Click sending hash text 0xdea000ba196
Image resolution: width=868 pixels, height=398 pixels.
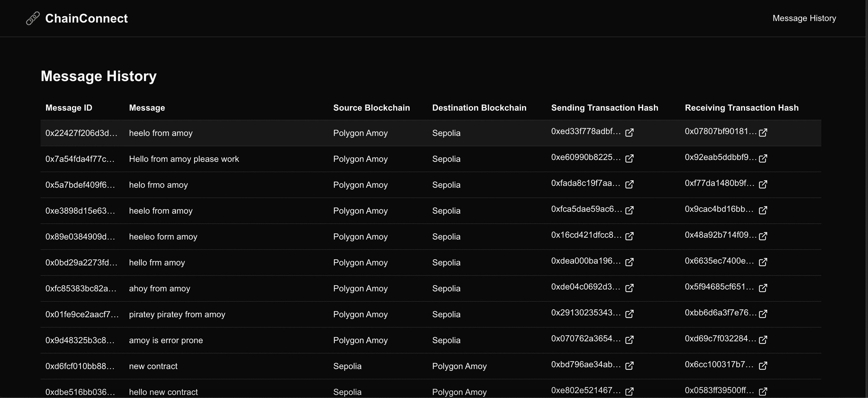[x=586, y=261]
